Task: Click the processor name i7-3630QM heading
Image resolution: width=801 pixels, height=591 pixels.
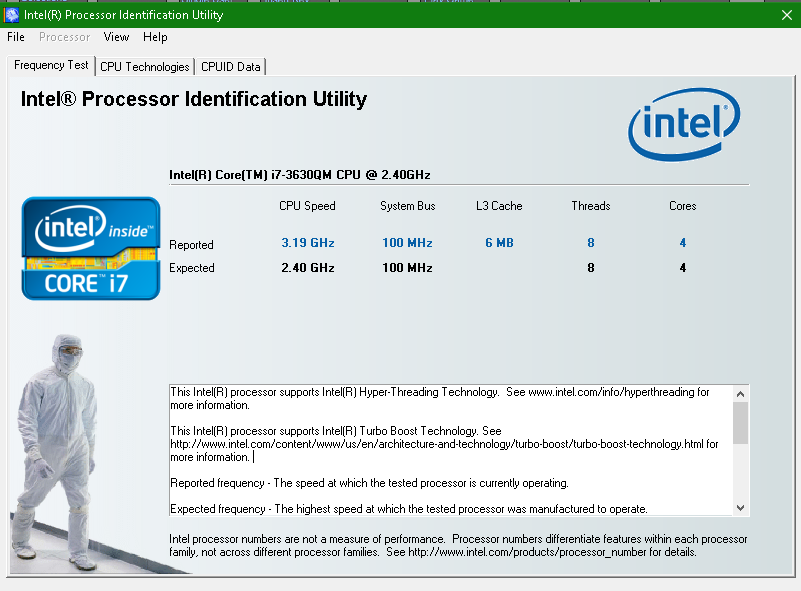Action: point(300,175)
